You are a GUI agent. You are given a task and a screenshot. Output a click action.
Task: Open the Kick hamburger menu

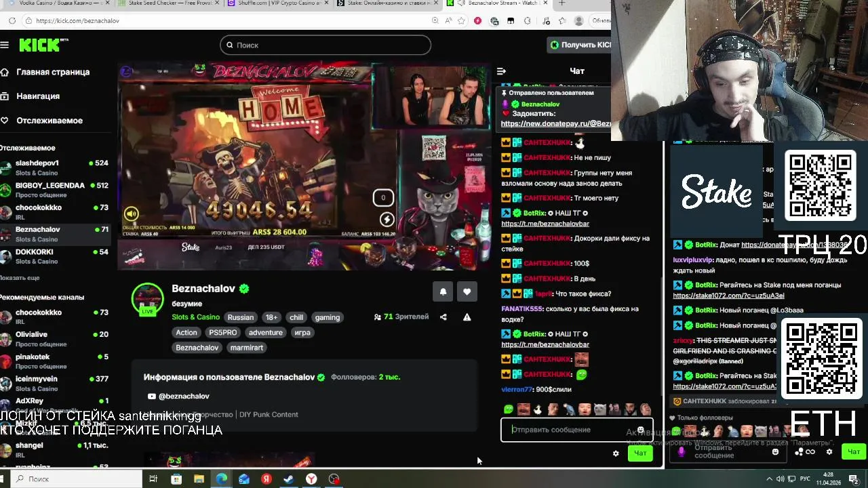point(5,45)
